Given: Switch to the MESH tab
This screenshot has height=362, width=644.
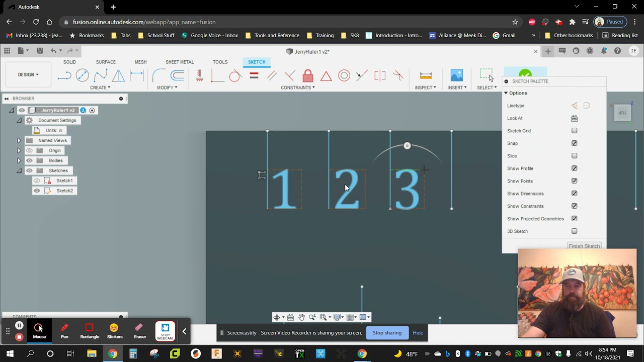Looking at the screenshot, I should click(x=141, y=62).
